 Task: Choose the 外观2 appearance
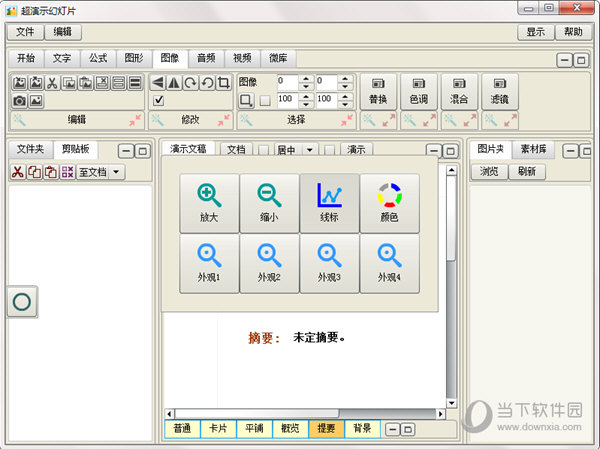(x=269, y=263)
